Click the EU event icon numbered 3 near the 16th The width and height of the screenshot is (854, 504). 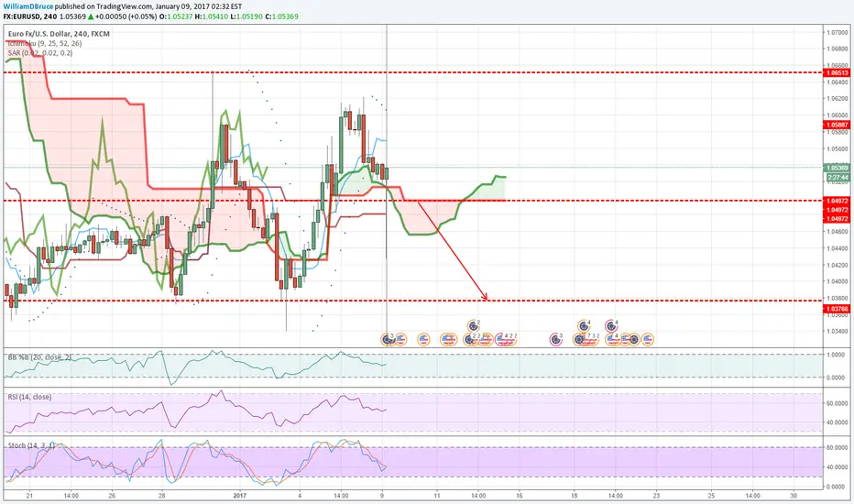click(555, 339)
